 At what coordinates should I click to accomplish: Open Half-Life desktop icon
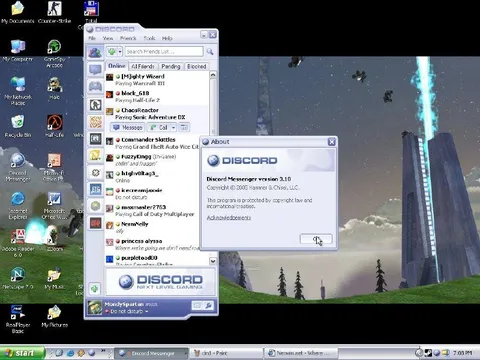click(x=54, y=127)
